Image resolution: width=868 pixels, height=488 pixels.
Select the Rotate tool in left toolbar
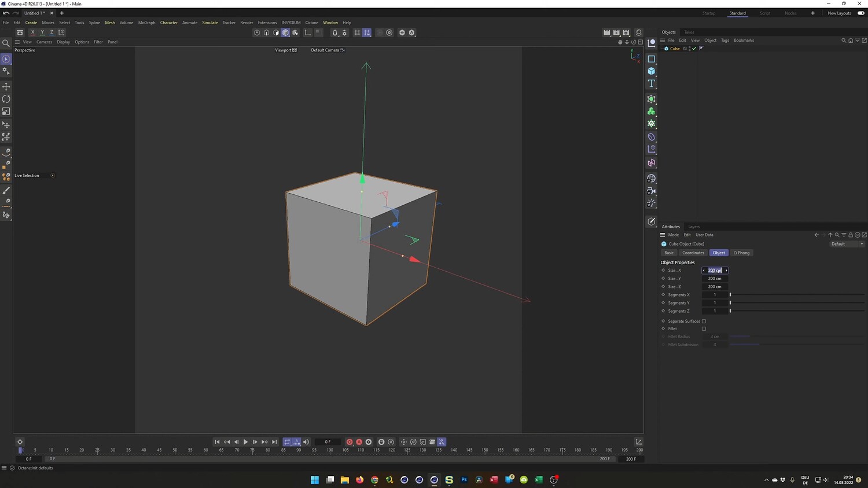6,99
